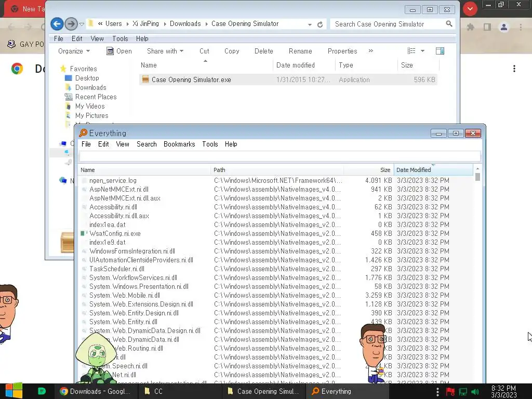
Task: Click the Favorites star icon
Action: click(x=63, y=69)
